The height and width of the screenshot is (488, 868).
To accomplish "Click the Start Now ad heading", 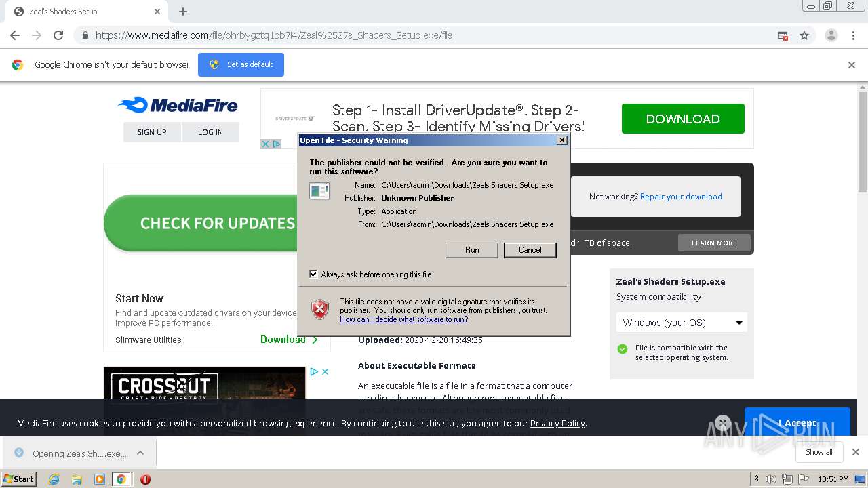I will click(139, 298).
